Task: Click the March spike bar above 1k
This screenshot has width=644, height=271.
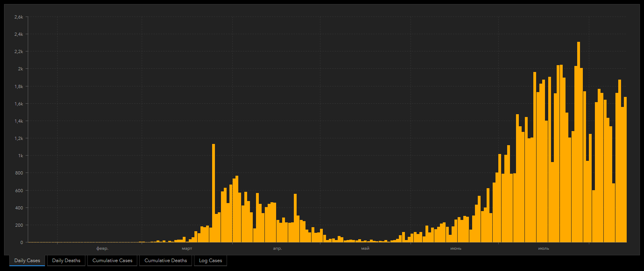Action: tap(213, 193)
